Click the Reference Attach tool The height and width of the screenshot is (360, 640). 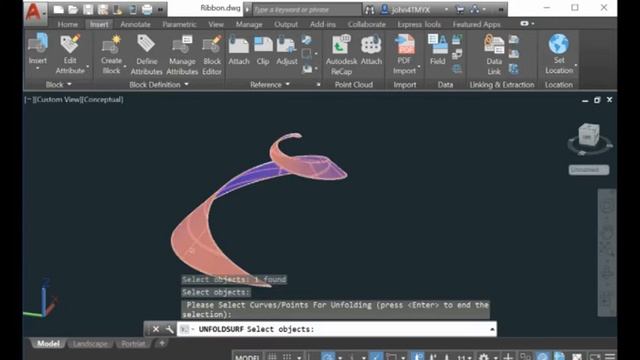(239, 50)
